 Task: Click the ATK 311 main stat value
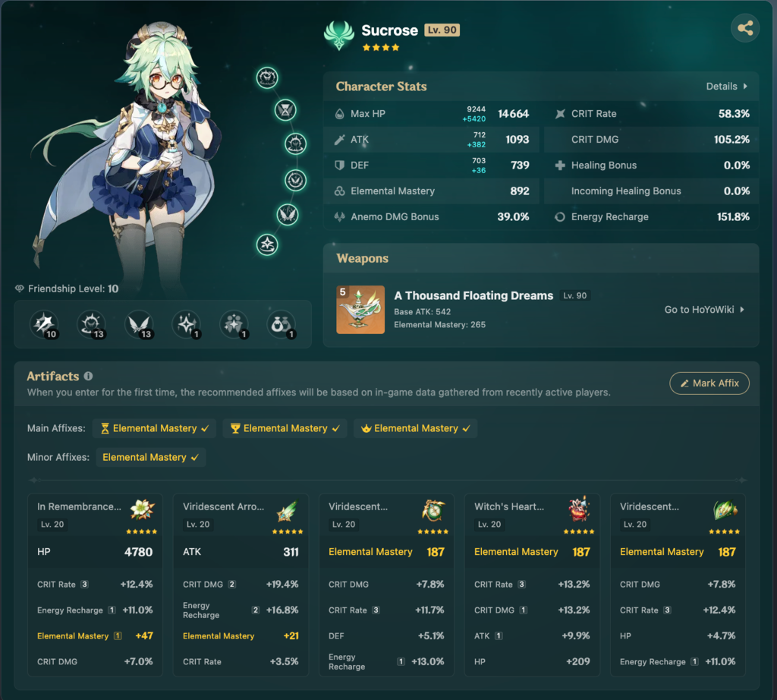point(291,552)
